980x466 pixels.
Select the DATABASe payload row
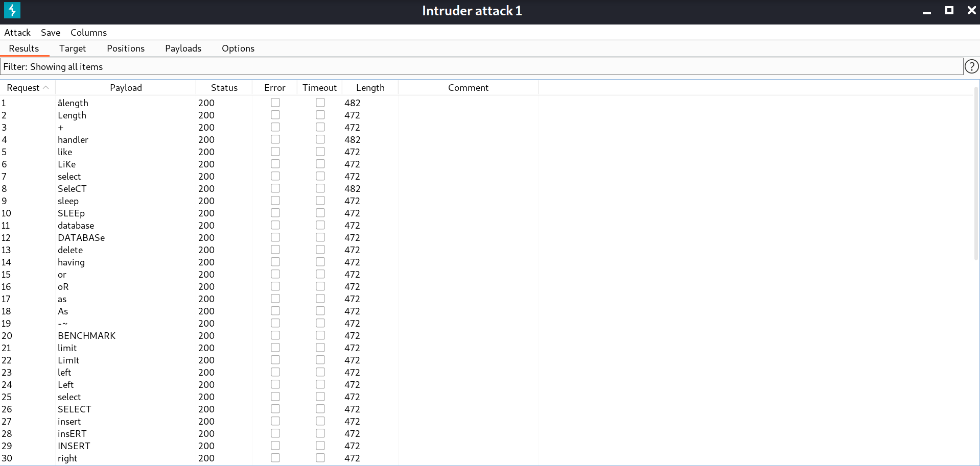point(81,237)
